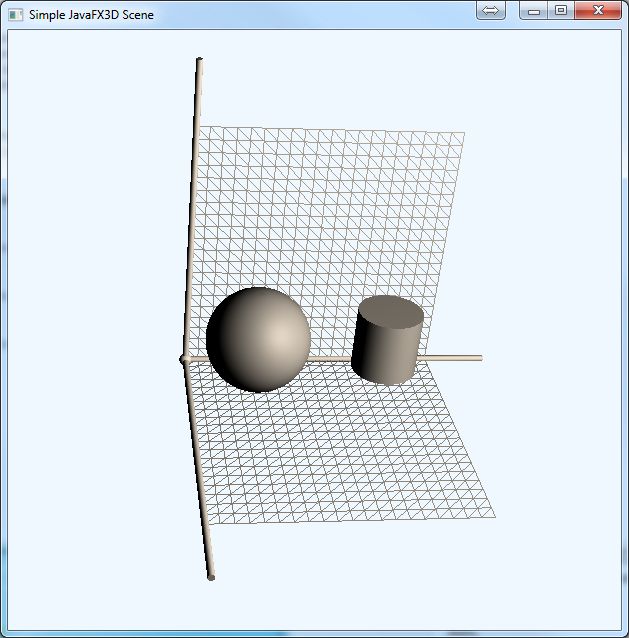This screenshot has width=629, height=638.
Task: Click the bottom end of the diagonal axis rod
Action: click(210, 577)
